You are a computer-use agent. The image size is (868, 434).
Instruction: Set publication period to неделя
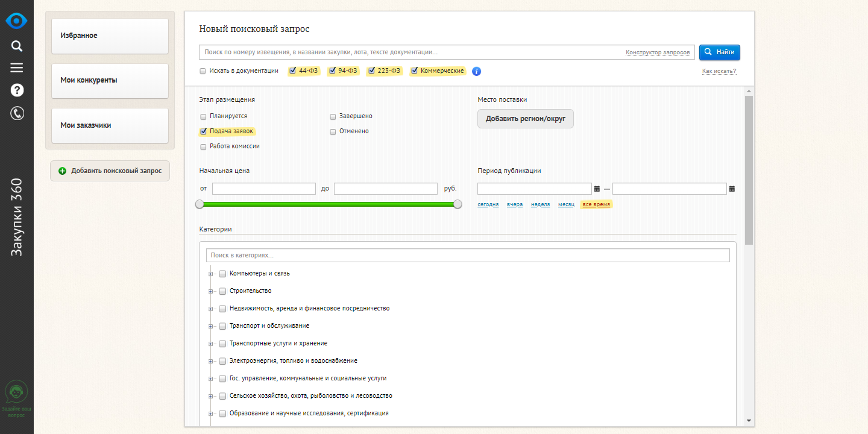tap(540, 204)
